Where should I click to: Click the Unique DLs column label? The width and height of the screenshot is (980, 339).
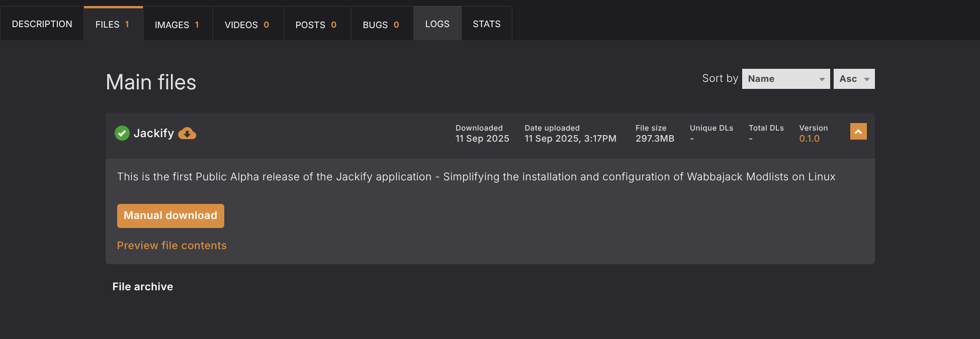coord(711,128)
